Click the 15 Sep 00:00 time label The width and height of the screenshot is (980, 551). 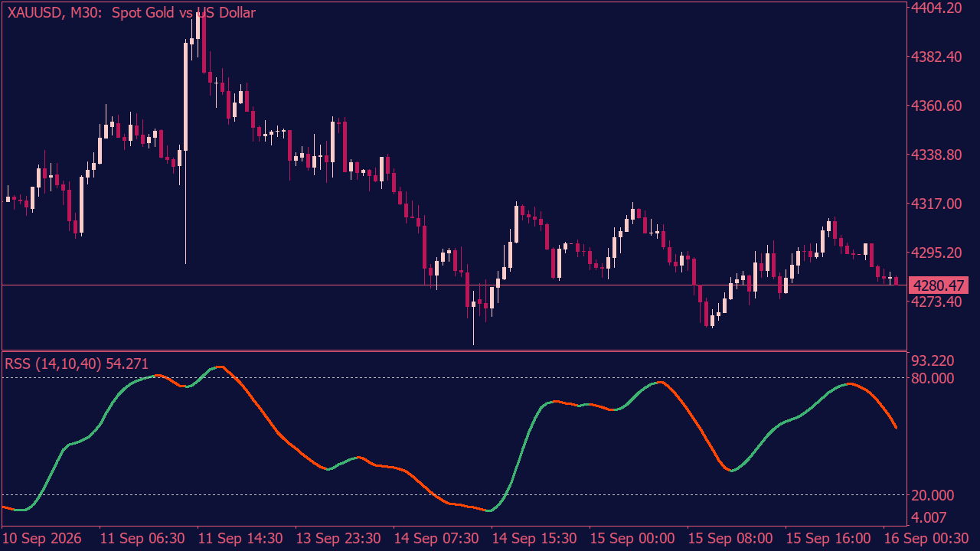pyautogui.click(x=633, y=538)
